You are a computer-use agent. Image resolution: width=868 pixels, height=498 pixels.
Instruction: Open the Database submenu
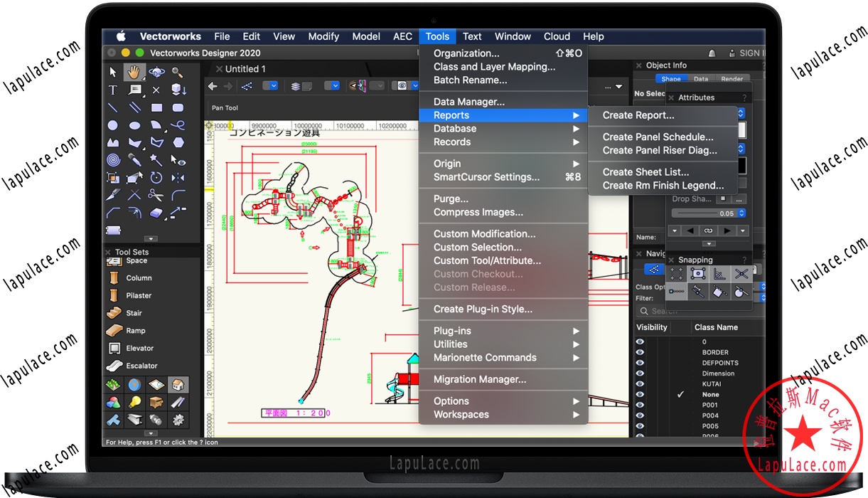pyautogui.click(x=503, y=129)
